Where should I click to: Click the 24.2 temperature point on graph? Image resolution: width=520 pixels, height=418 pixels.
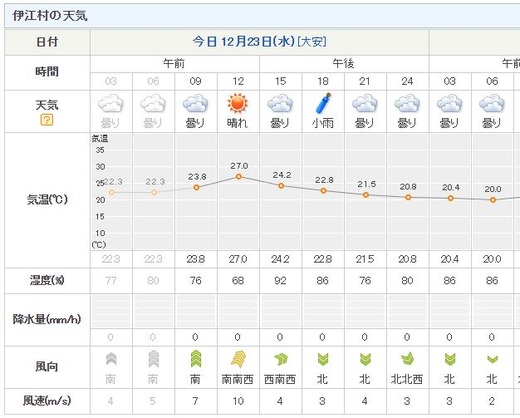pos(281,186)
